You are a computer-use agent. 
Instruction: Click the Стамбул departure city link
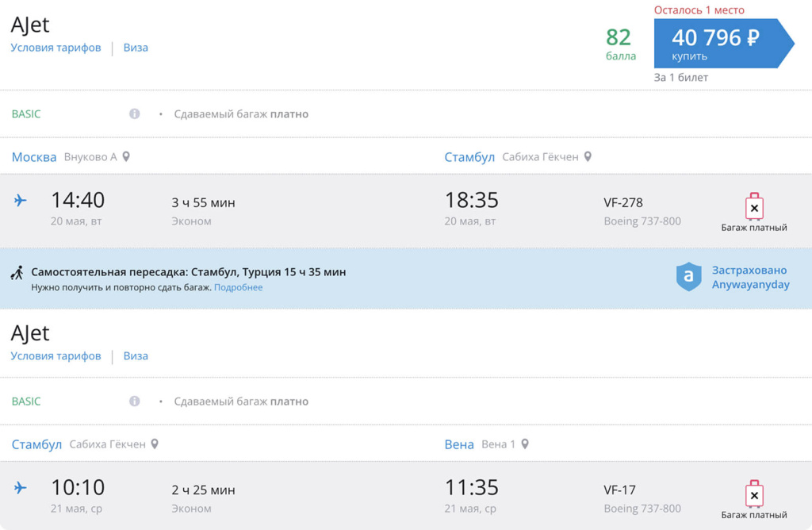pos(36,444)
